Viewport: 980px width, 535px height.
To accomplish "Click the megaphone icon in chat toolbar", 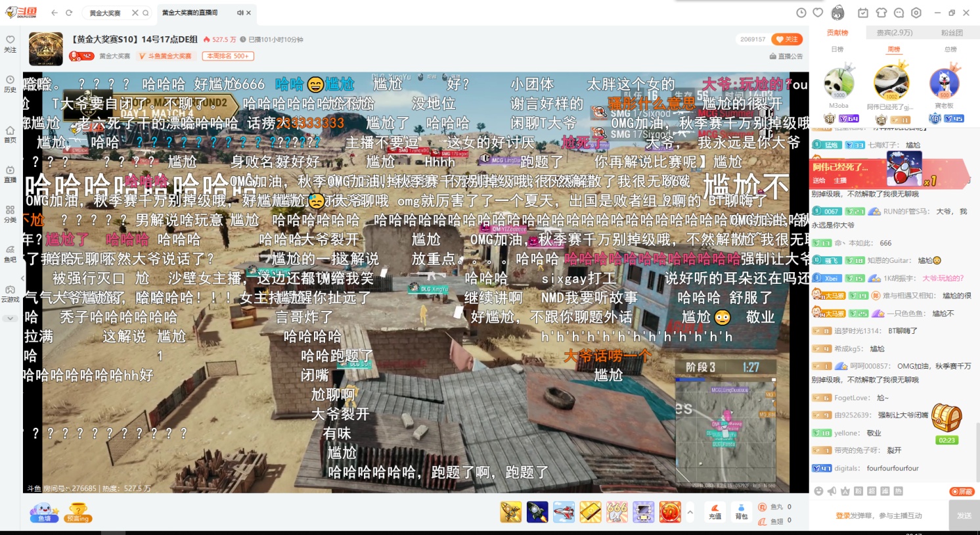I will 832,491.
